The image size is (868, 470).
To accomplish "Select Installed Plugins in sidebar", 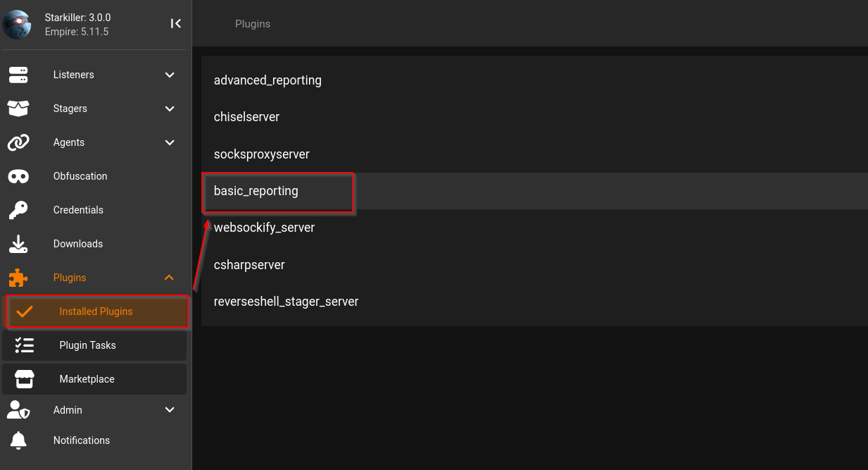I will (x=96, y=311).
